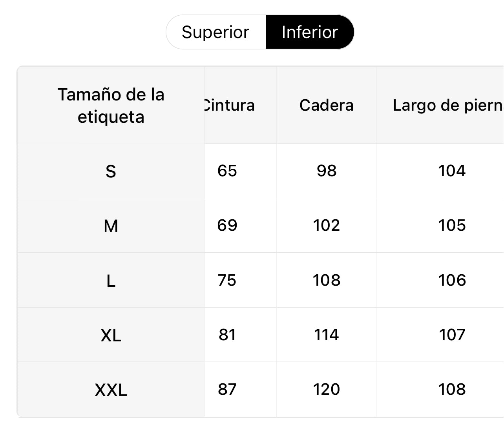Screen dimensions: 504x423
Task: Click waist value 87 for XXL
Action: pos(227,389)
